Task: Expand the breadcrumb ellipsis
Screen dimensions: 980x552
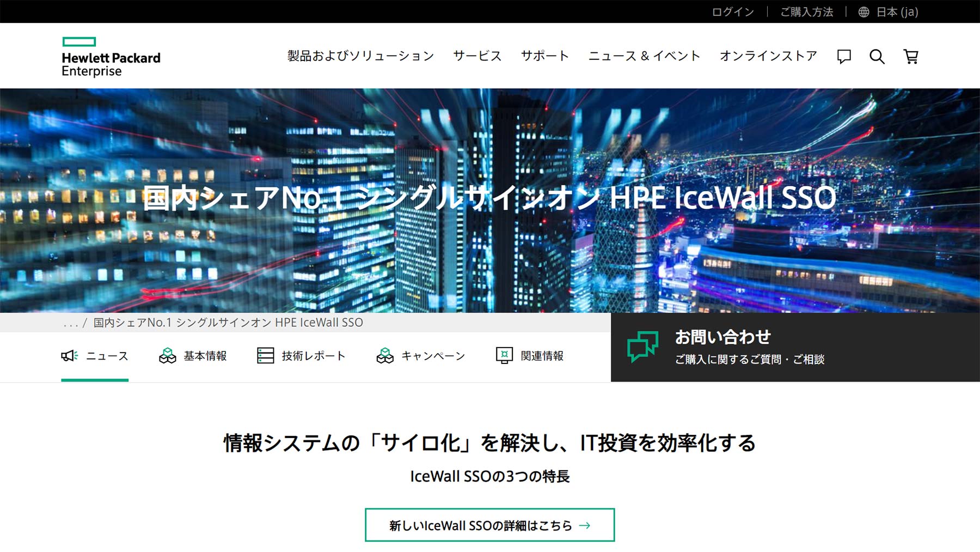Action: pos(71,323)
